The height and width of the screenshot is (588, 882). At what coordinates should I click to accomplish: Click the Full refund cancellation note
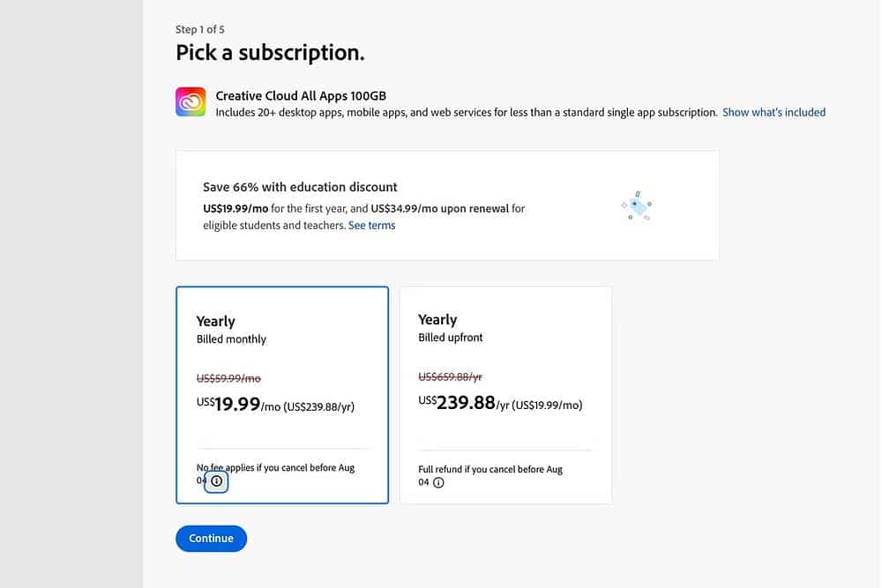click(490, 469)
